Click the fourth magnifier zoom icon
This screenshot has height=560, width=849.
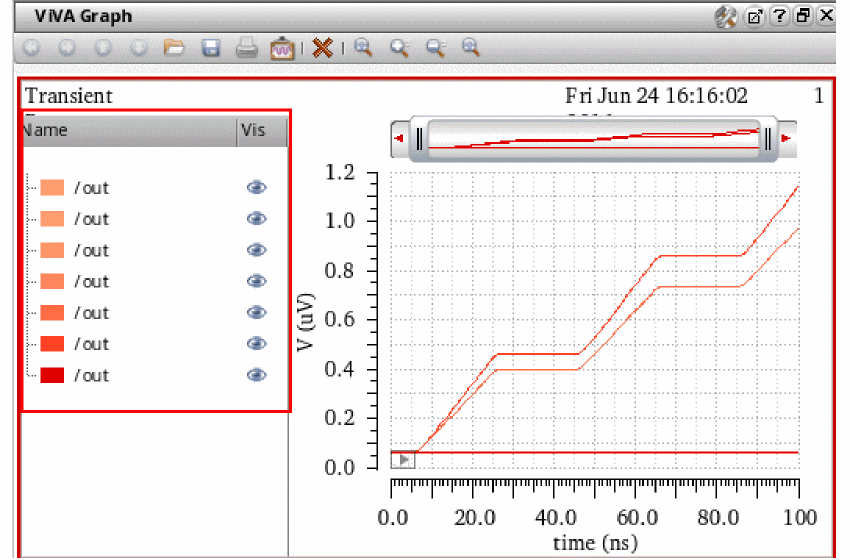[x=471, y=48]
